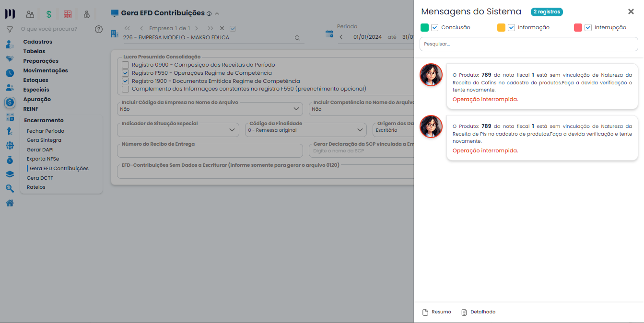Go to previous company single-left arrow
This screenshot has width=644, height=323.
click(141, 28)
